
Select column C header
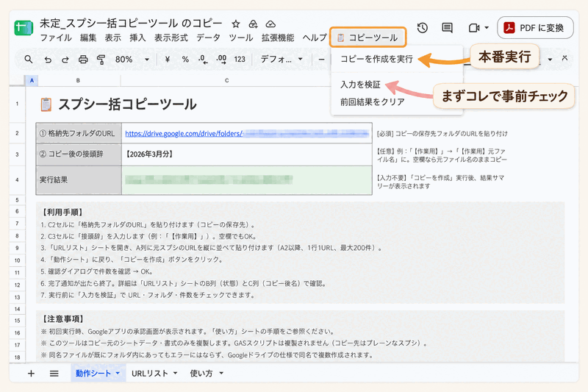tap(227, 80)
